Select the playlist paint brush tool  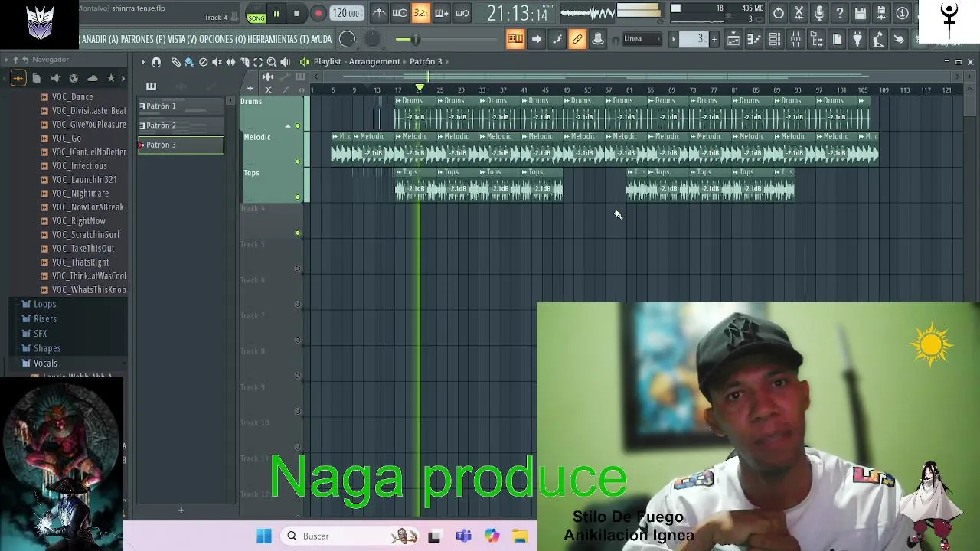coord(189,62)
